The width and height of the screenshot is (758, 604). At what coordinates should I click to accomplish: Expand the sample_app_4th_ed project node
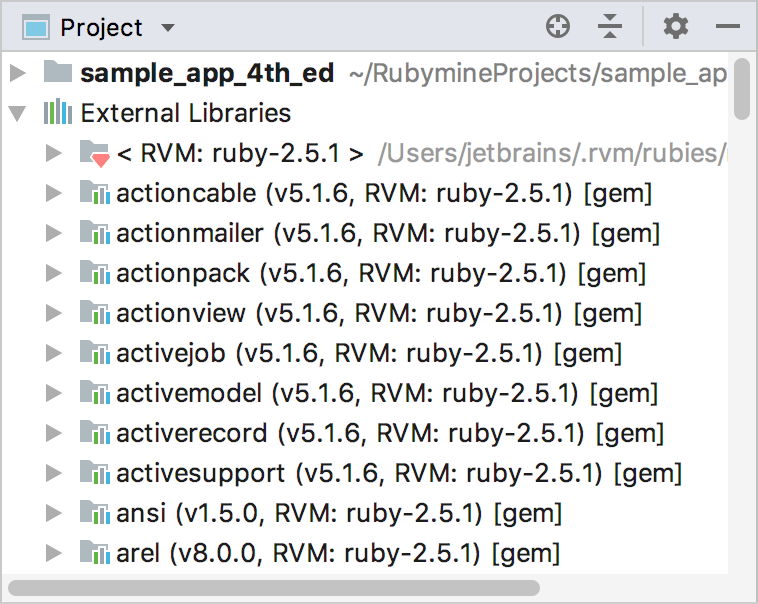pyautogui.click(x=18, y=73)
